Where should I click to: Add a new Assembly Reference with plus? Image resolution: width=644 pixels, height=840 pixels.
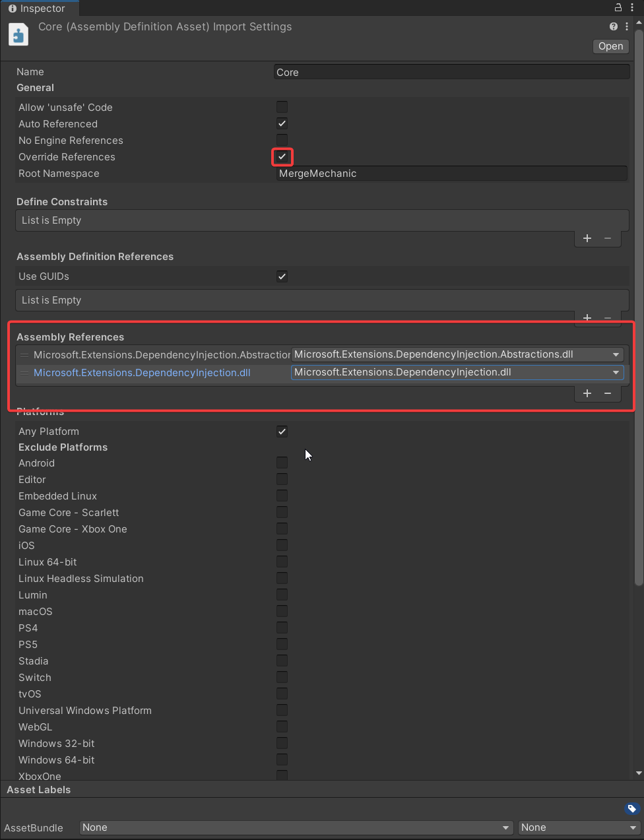tap(587, 393)
